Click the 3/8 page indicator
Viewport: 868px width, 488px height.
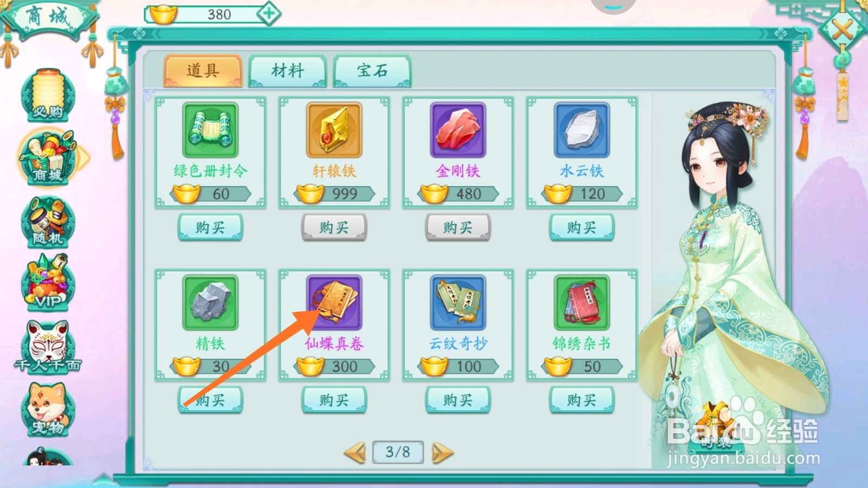point(398,452)
